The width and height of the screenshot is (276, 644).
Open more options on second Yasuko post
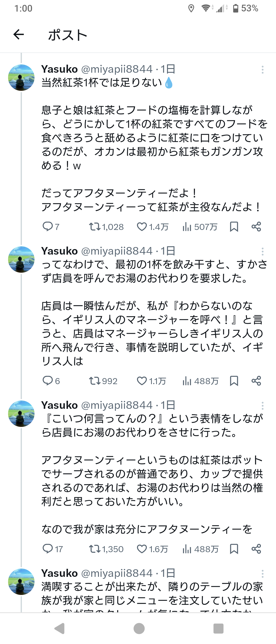[262, 252]
